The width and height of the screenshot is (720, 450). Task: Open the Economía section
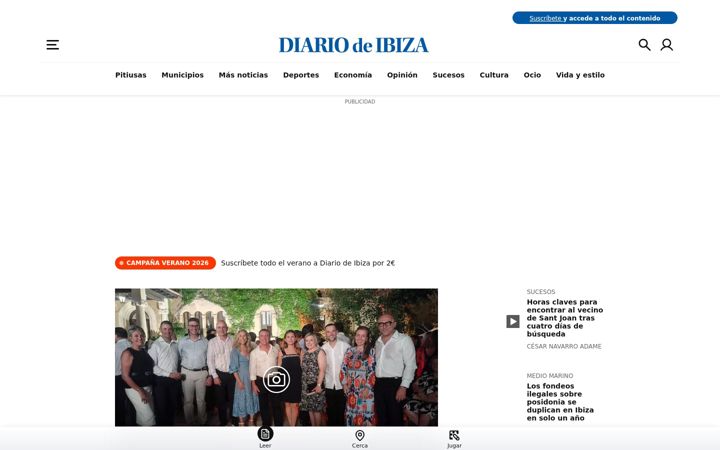353,75
